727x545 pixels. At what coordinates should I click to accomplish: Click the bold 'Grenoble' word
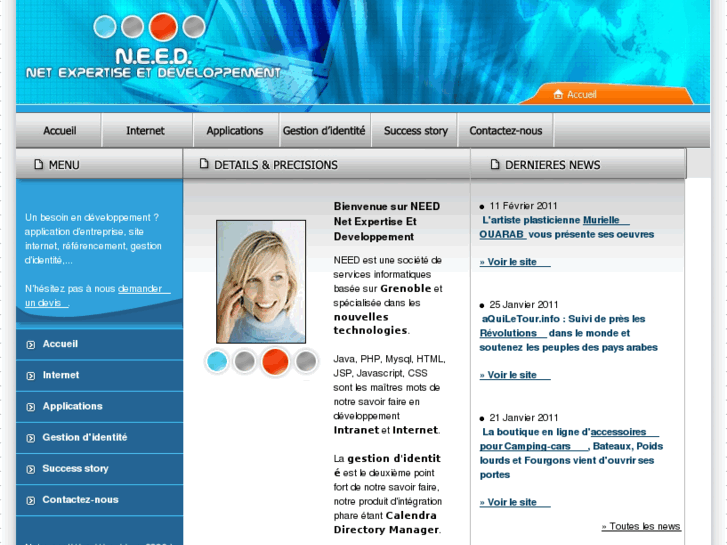pyautogui.click(x=406, y=289)
